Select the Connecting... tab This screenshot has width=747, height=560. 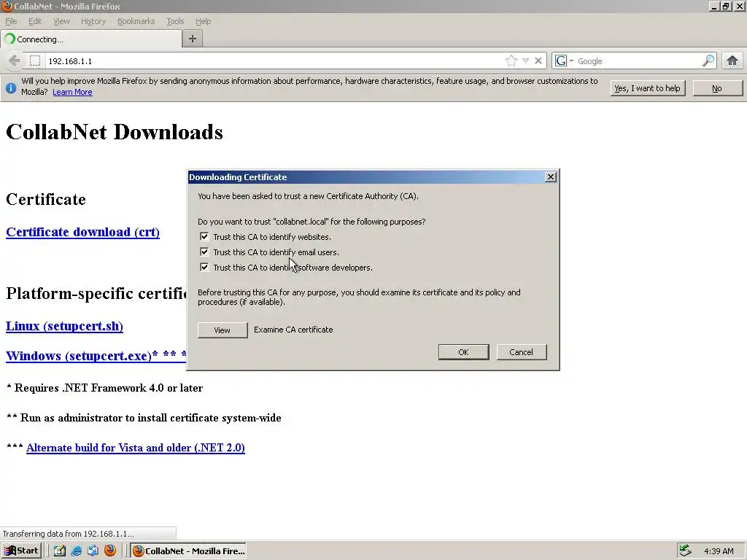(91, 39)
